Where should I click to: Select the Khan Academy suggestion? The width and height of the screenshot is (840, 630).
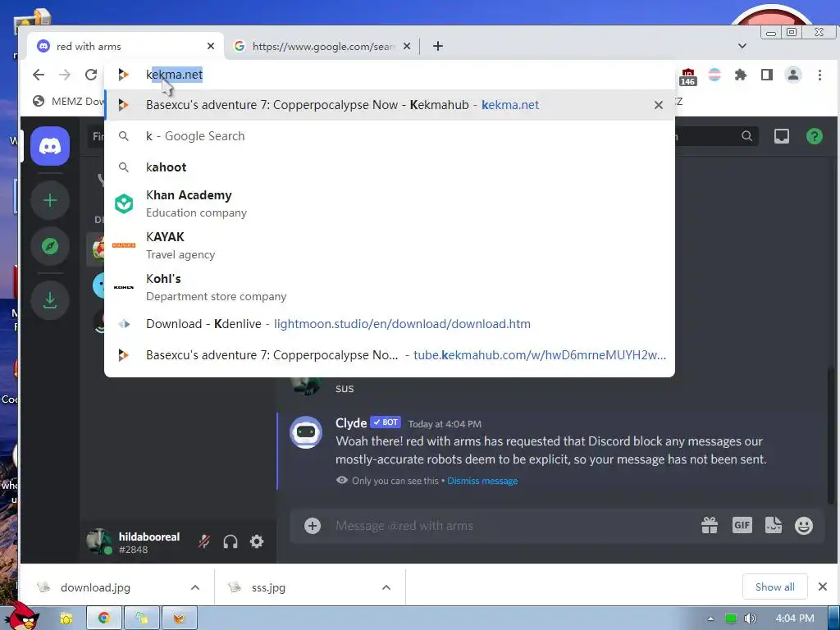coord(390,203)
